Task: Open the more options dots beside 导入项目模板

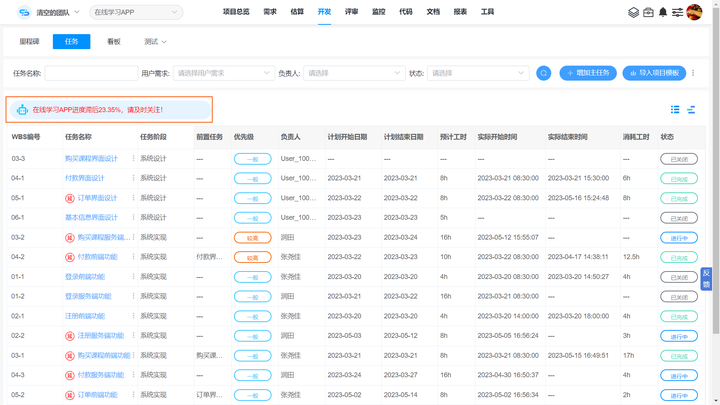Action: 693,73
